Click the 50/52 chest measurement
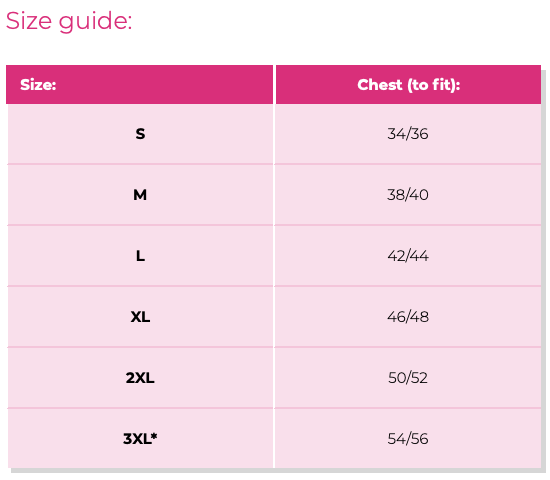 point(408,378)
